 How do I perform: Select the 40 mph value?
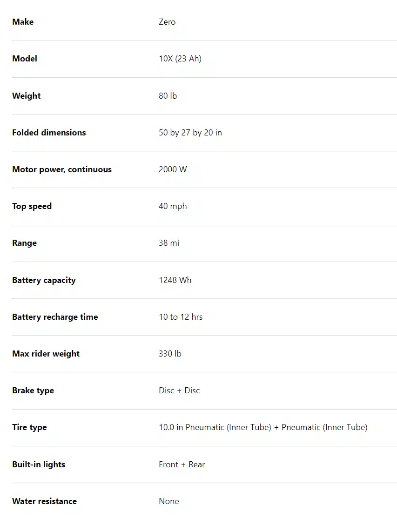pyautogui.click(x=173, y=206)
